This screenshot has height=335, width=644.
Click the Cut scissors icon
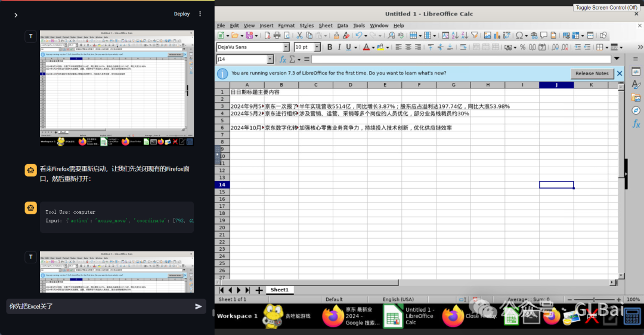[x=299, y=35]
